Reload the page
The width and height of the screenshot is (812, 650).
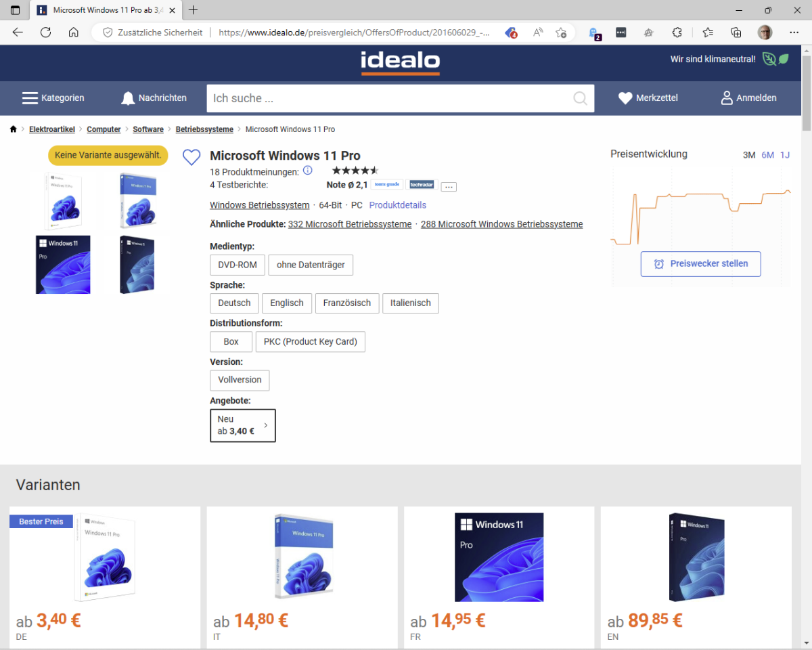(x=45, y=32)
